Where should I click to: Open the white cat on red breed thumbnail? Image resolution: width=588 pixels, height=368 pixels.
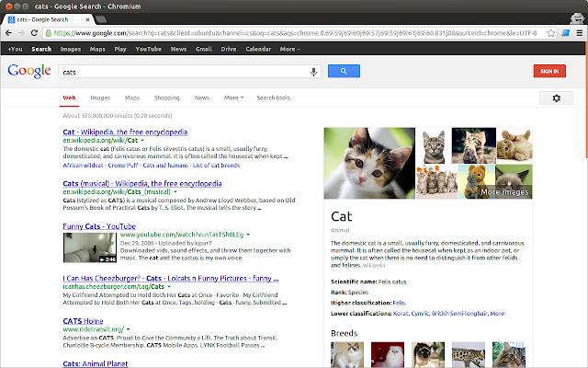coord(388,354)
